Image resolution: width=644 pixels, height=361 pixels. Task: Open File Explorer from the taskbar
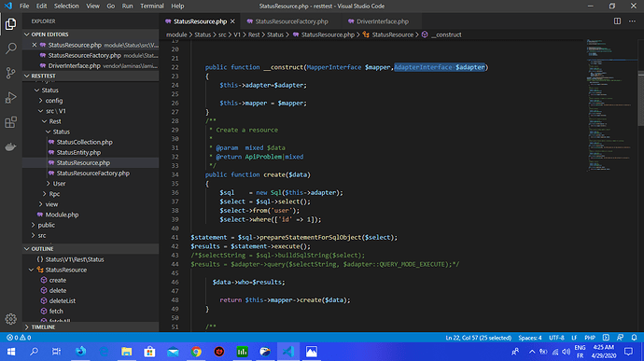tap(127, 352)
